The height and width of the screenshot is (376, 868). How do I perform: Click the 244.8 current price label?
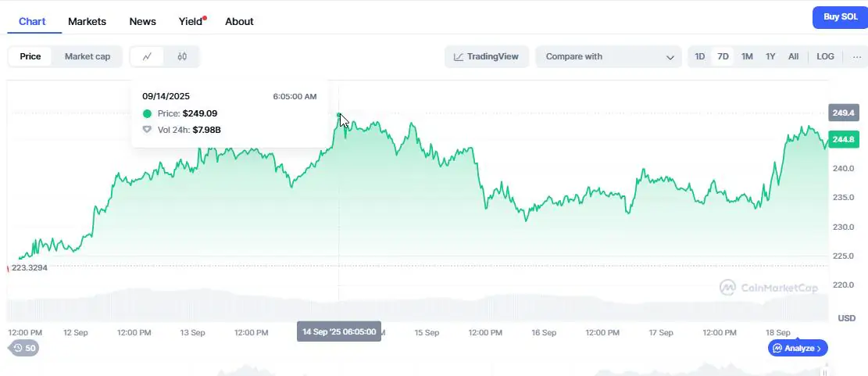coord(843,140)
